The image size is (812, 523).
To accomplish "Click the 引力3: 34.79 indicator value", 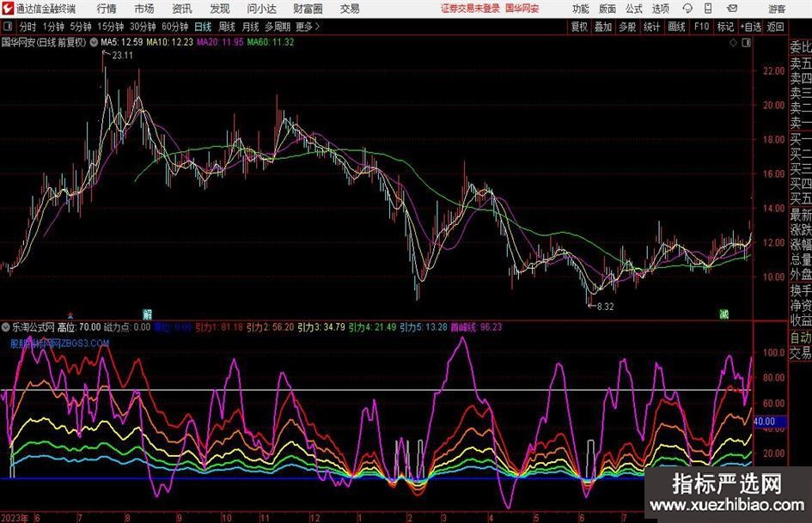I will point(321,327).
